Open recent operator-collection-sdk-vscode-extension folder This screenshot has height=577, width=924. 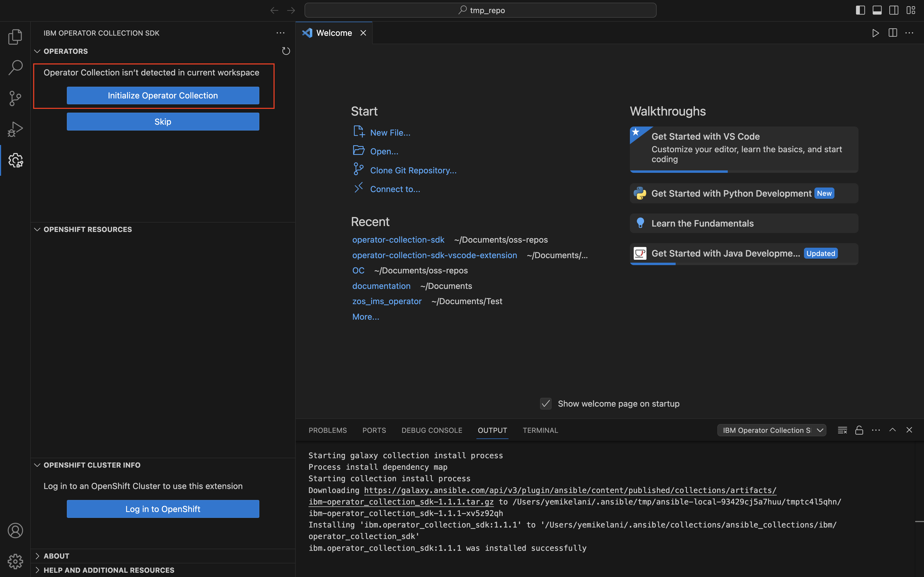(434, 255)
